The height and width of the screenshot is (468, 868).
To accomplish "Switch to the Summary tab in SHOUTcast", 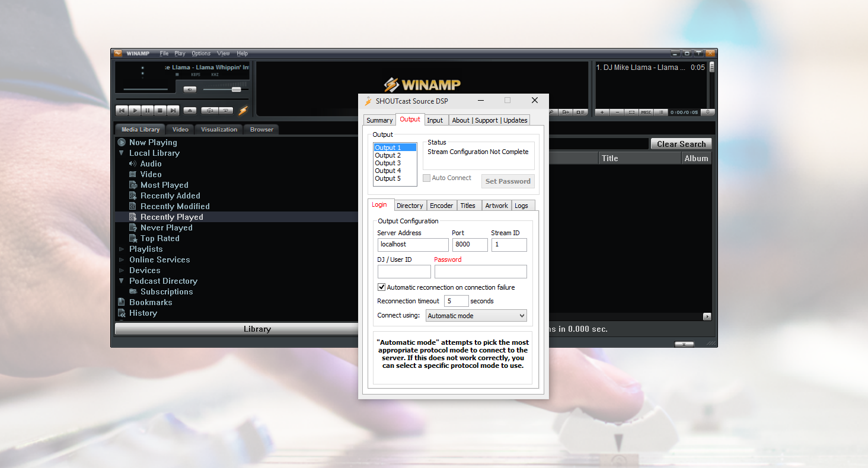I will coord(379,120).
